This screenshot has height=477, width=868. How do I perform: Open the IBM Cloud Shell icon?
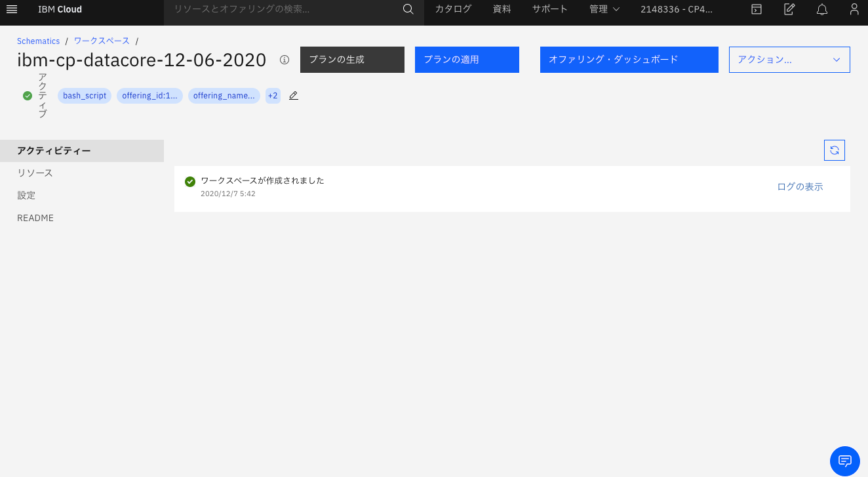click(x=757, y=9)
